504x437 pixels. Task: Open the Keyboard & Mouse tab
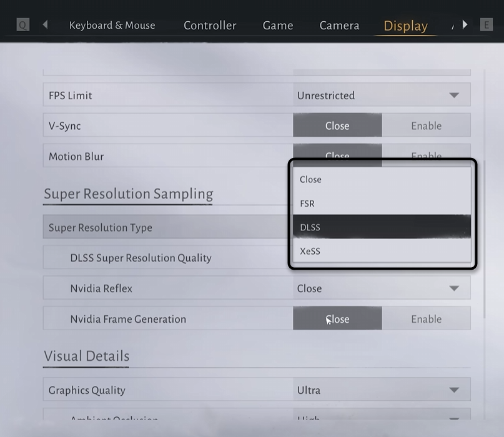112,25
